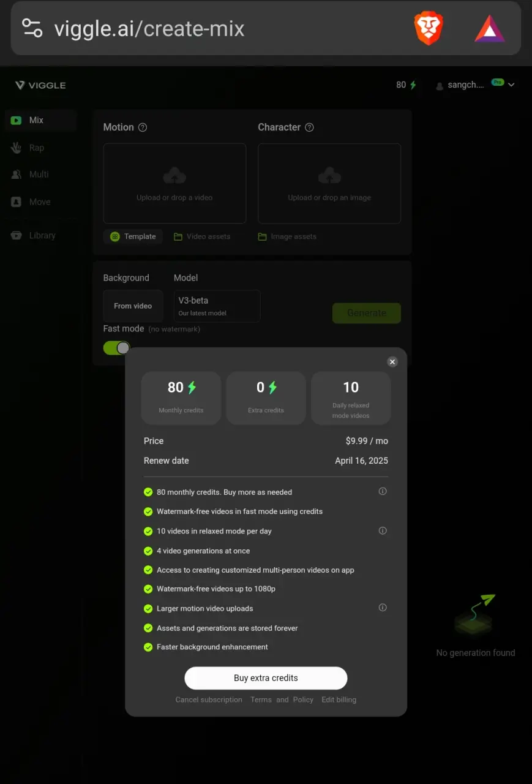Viewport: 532px width, 784px height.
Task: Open Video assets folder
Action: tap(202, 236)
